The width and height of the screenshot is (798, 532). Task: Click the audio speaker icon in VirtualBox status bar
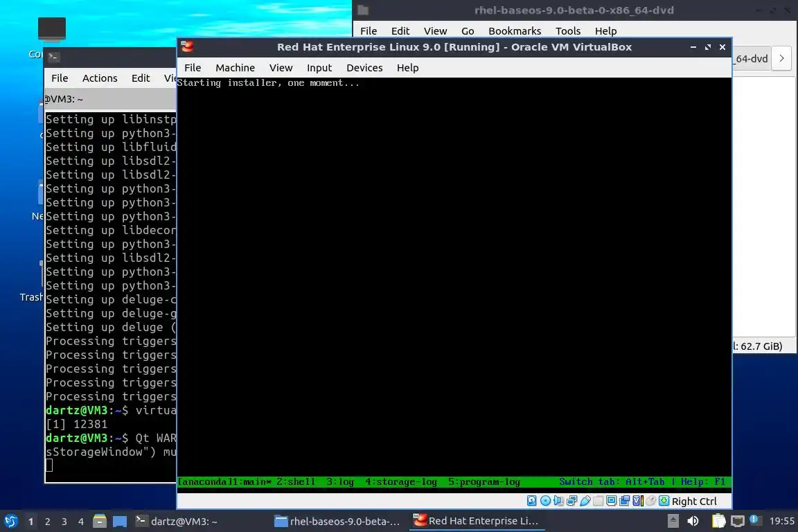558,501
